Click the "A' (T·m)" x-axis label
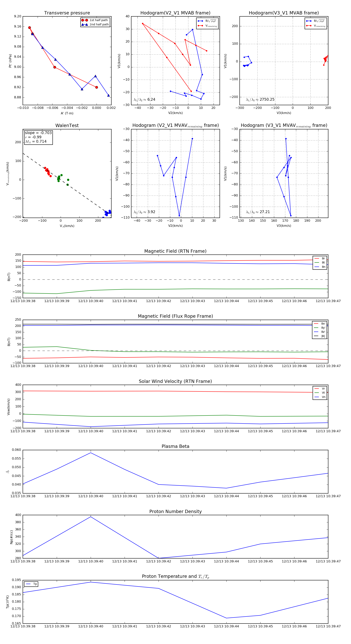Image resolution: width=351 pixels, height=644 pixels. tap(67, 113)
